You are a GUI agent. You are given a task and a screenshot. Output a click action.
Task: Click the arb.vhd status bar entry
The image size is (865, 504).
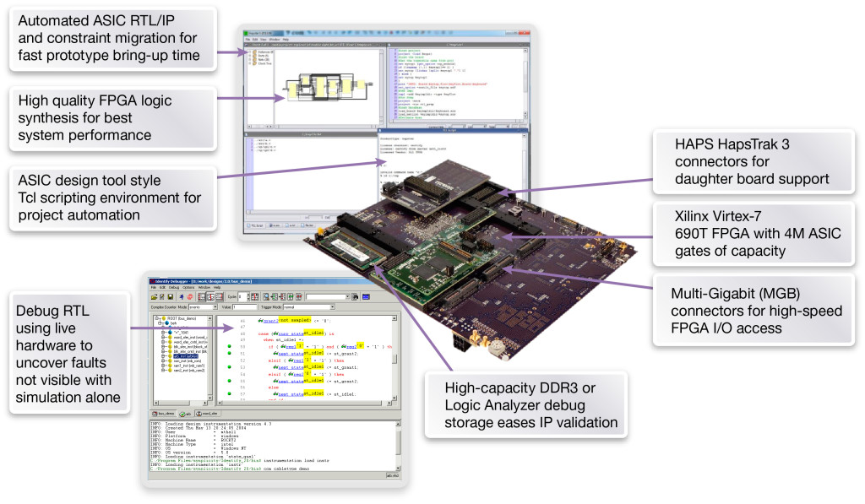(x=393, y=475)
